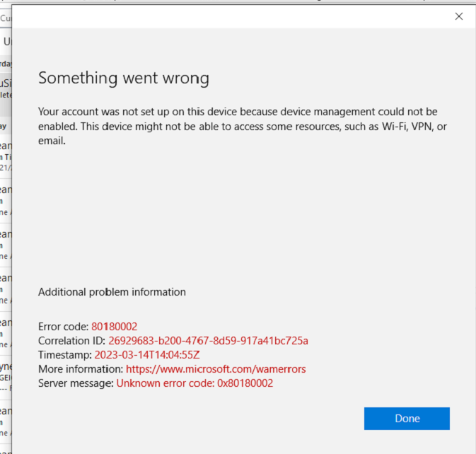Click the account not set up paragraph
The width and height of the screenshot is (476, 454).
click(243, 127)
